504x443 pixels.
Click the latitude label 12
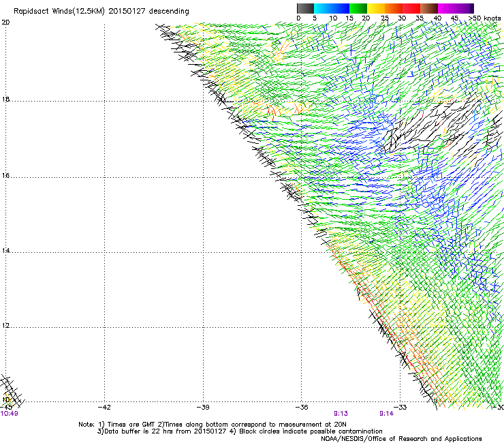click(5, 326)
